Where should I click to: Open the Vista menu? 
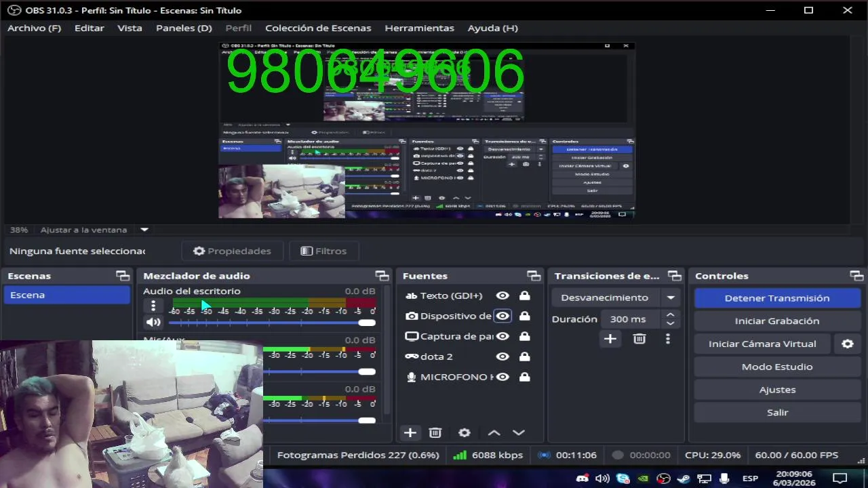tap(130, 28)
